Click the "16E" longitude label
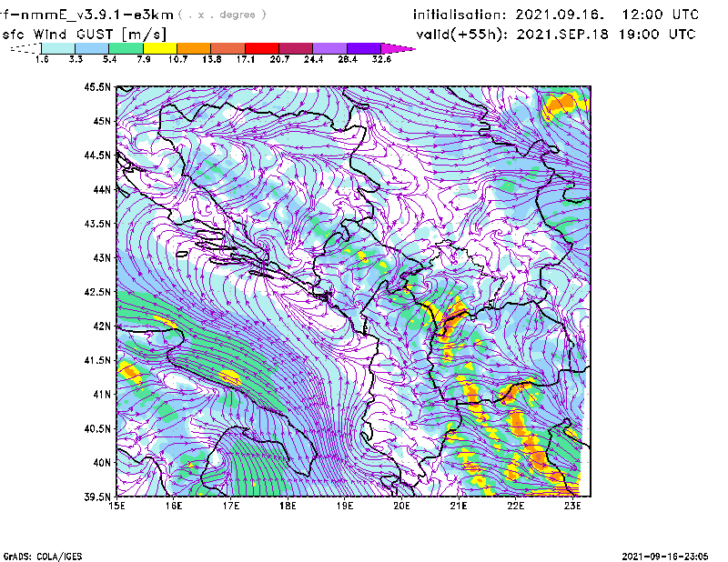This screenshot has width=728, height=562. click(174, 506)
